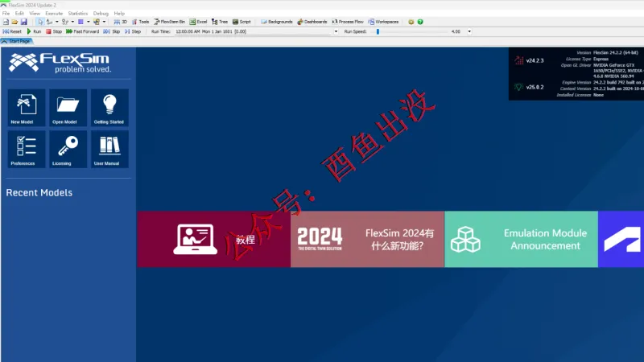Image resolution: width=644 pixels, height=362 pixels.
Task: Click the open folder icon in toolbar
Action: click(x=14, y=22)
